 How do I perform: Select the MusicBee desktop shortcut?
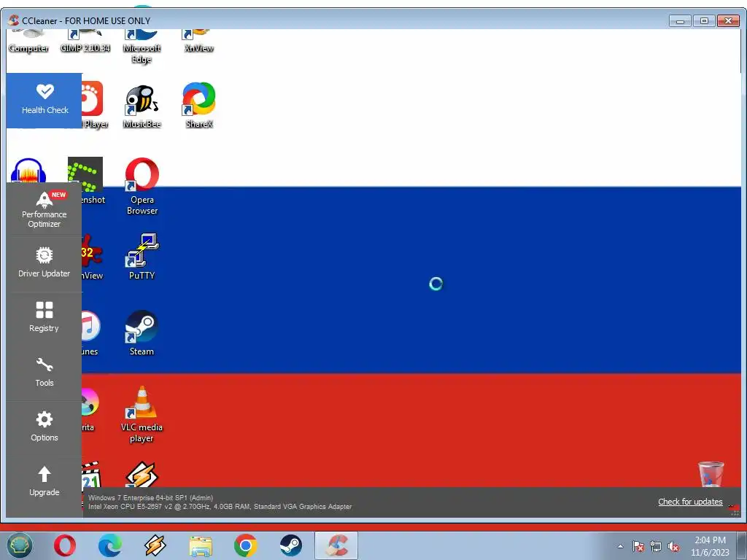pos(142,106)
